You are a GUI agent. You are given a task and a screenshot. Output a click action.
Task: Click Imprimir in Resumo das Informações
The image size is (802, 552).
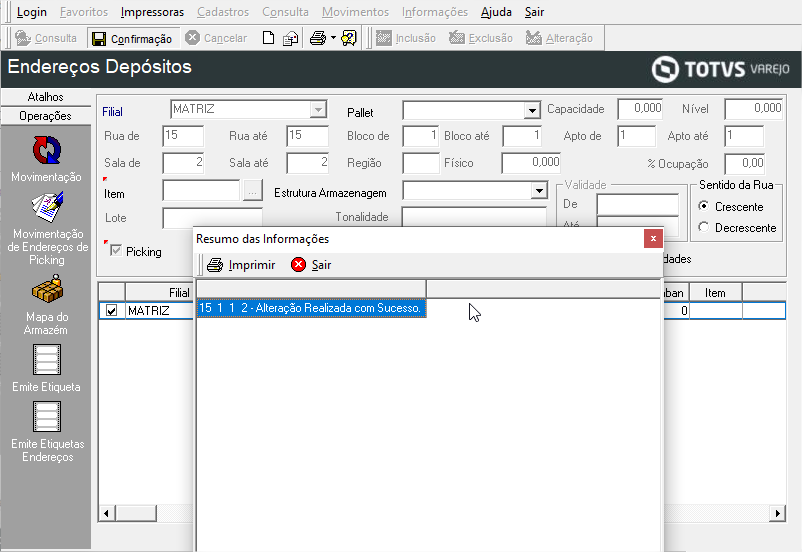pos(241,265)
